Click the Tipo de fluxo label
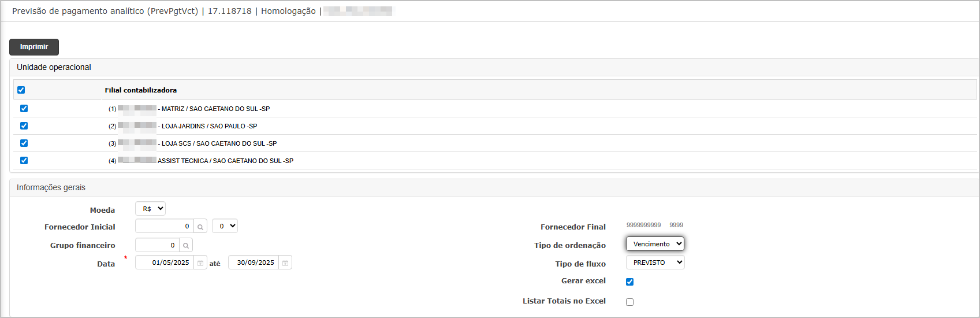Viewport: 980px width, 318px height. (580, 264)
